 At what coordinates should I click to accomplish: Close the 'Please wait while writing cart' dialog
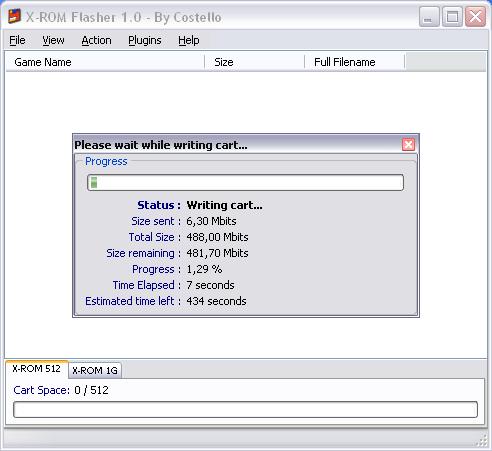[x=408, y=145]
